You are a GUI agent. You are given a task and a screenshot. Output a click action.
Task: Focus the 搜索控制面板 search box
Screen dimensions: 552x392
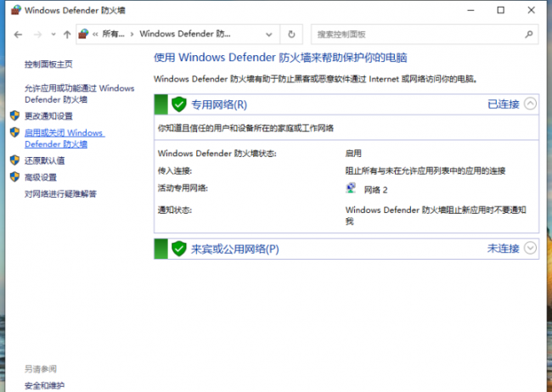pos(425,35)
